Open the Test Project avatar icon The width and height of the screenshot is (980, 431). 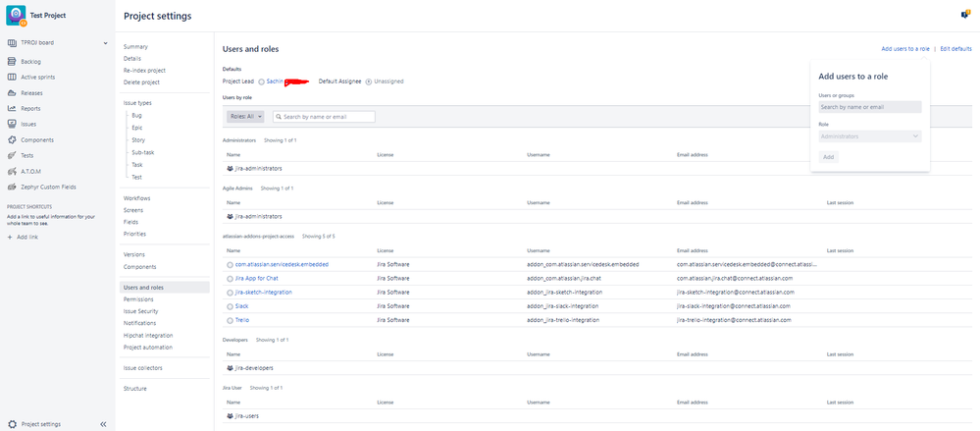click(x=16, y=15)
